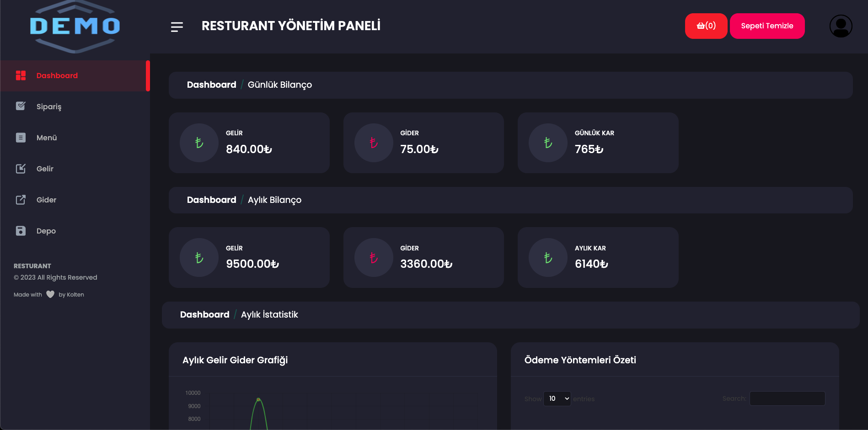868x430 pixels.
Task: Click the Sipariş checklist icon
Action: click(x=21, y=106)
